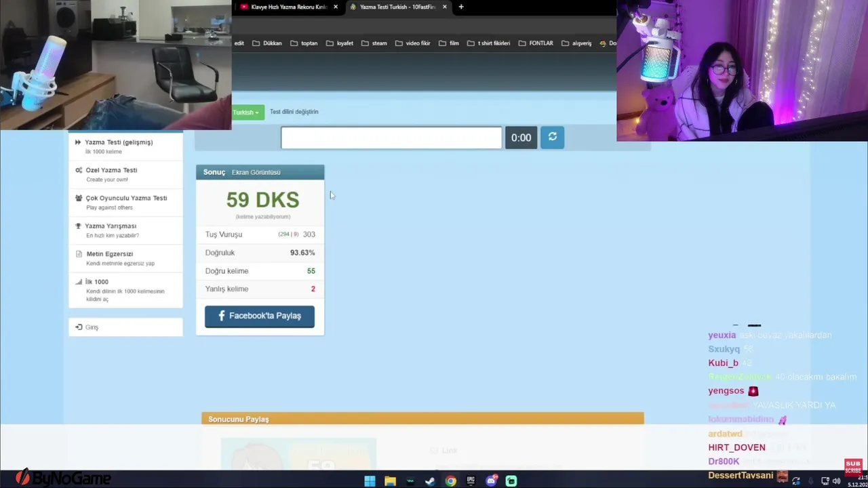Image resolution: width=868 pixels, height=488 pixels.
Task: Click the document icon beside Metin Egzersizi
Action: tap(79, 254)
